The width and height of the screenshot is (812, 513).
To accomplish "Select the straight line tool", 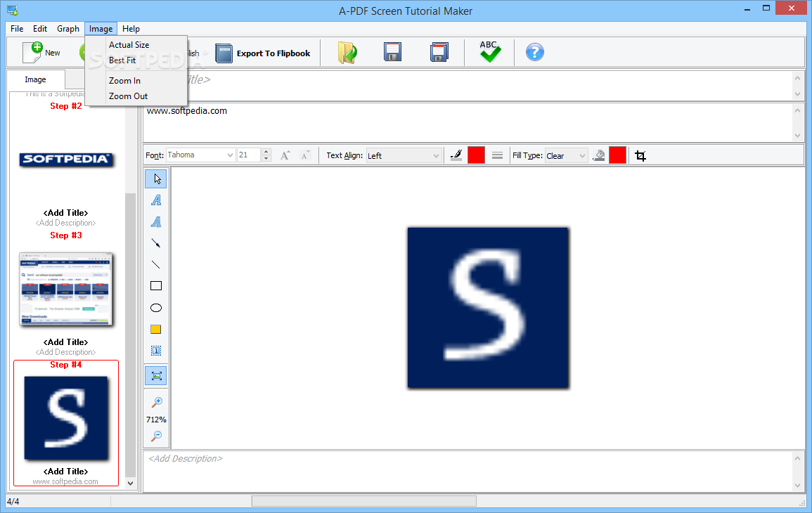I will click(156, 264).
